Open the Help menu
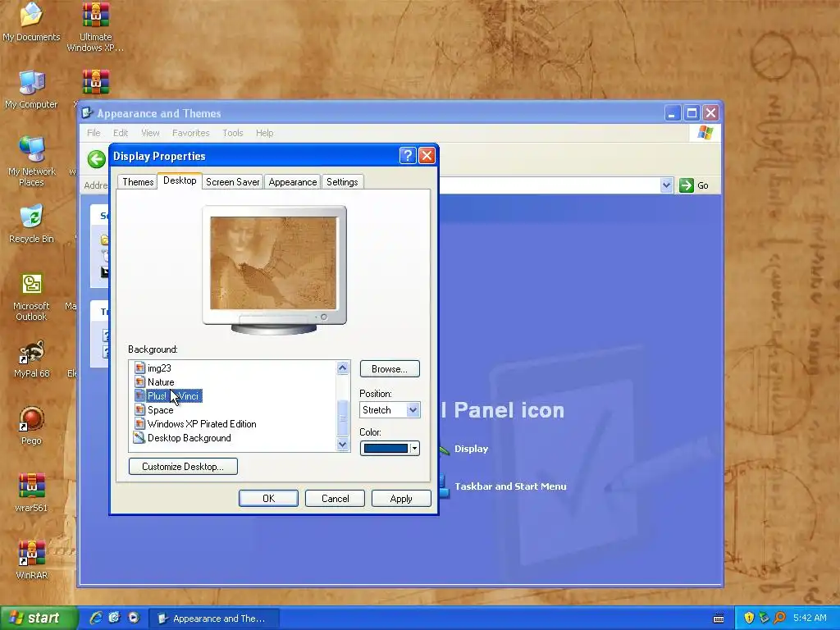 (x=264, y=133)
